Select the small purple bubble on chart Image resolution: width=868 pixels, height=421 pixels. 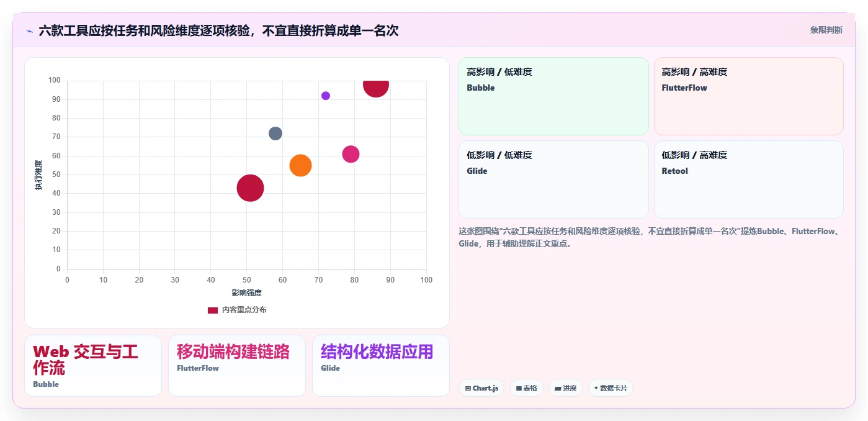click(326, 96)
